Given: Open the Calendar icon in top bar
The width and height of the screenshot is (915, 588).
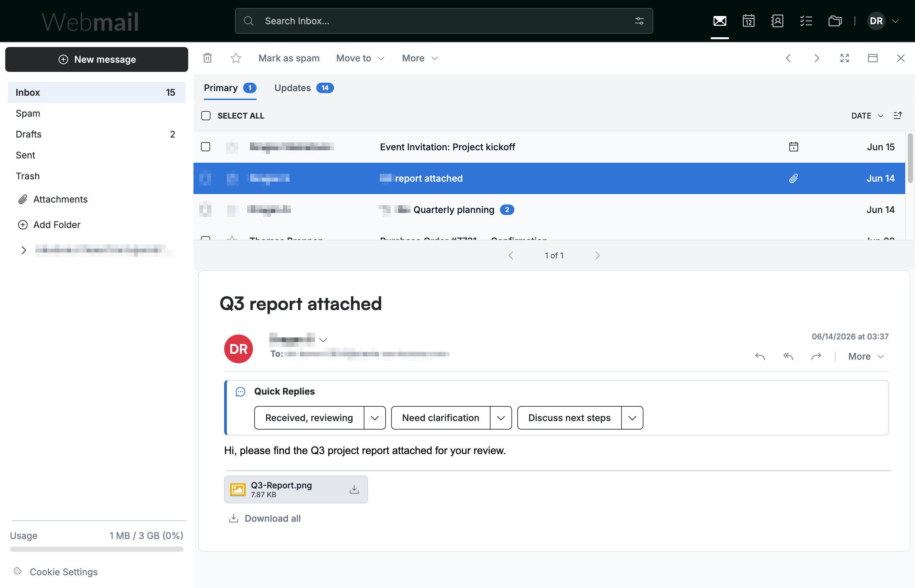Looking at the screenshot, I should click(x=748, y=21).
